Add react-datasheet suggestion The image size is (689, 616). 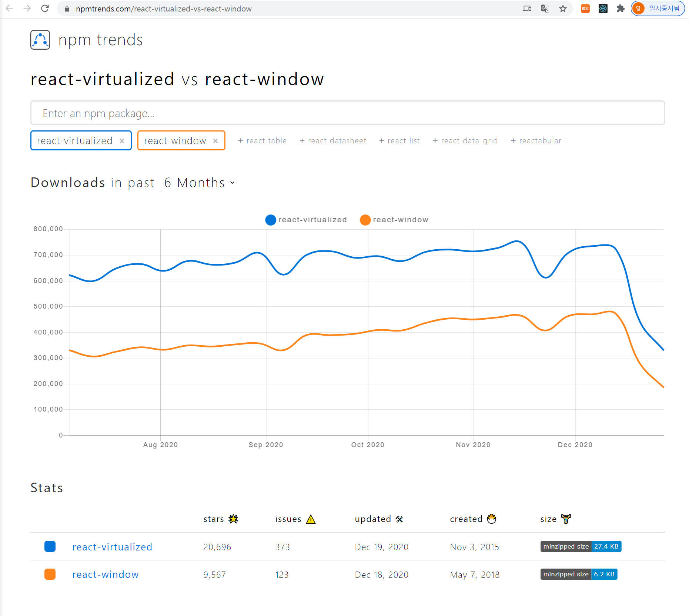(x=332, y=141)
